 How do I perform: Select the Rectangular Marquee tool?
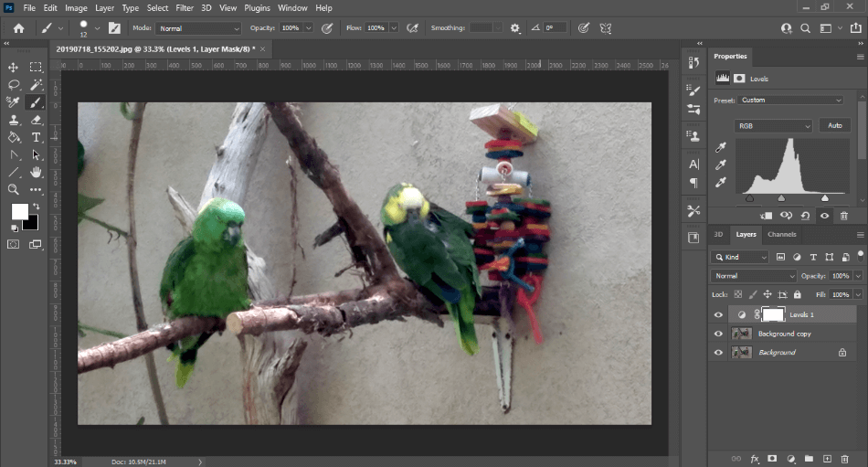click(36, 67)
